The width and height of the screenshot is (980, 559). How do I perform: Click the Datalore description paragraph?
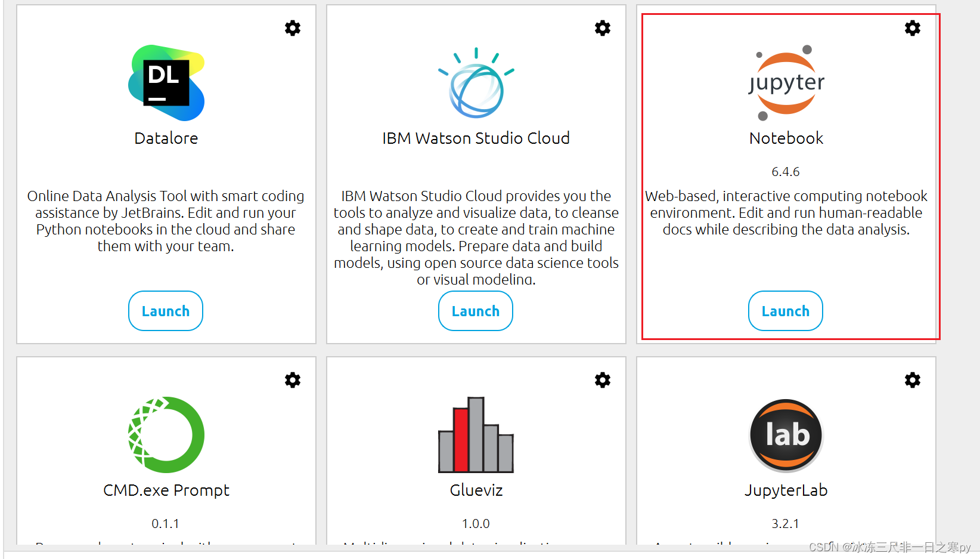coord(166,221)
